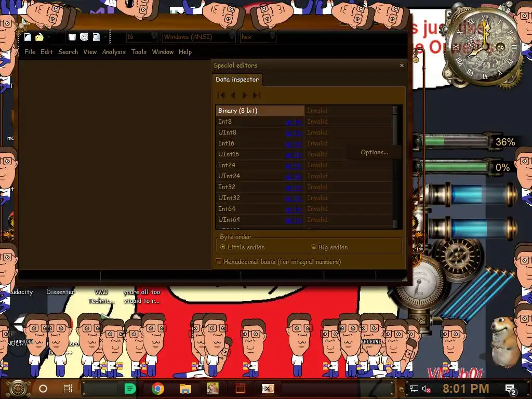Open the File menu
This screenshot has height=399, width=532.
click(30, 52)
